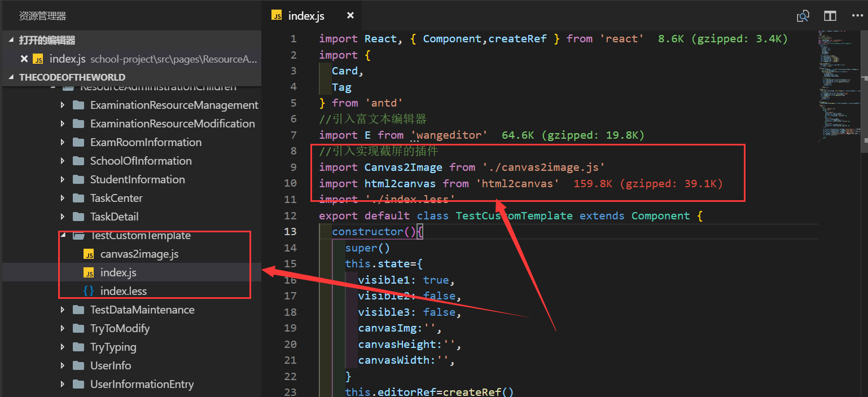Collapse the THECODEOFTHEWORLD section
The height and width of the screenshot is (397, 868).
pos(11,77)
